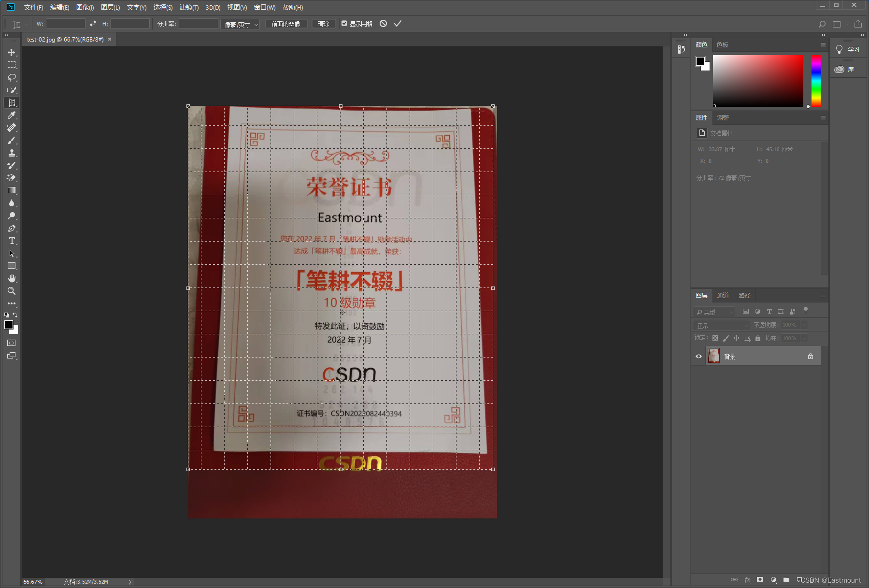Toggle the layer filtering on/off switch
The width and height of the screenshot is (869, 588).
point(806,310)
